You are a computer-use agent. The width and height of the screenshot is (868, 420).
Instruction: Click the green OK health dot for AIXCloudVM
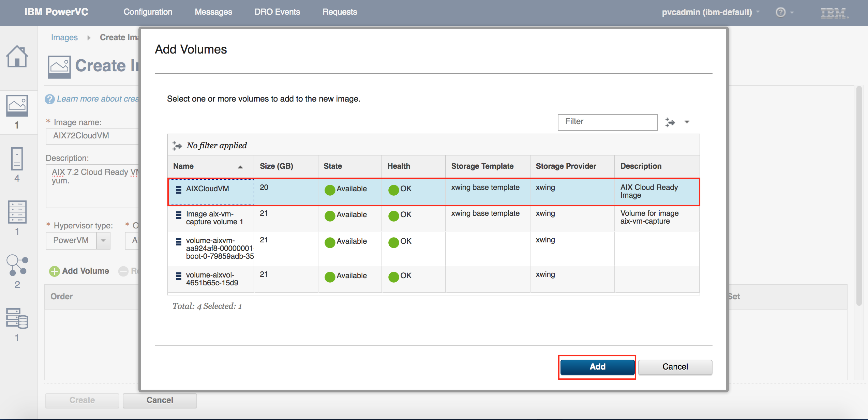(x=393, y=190)
